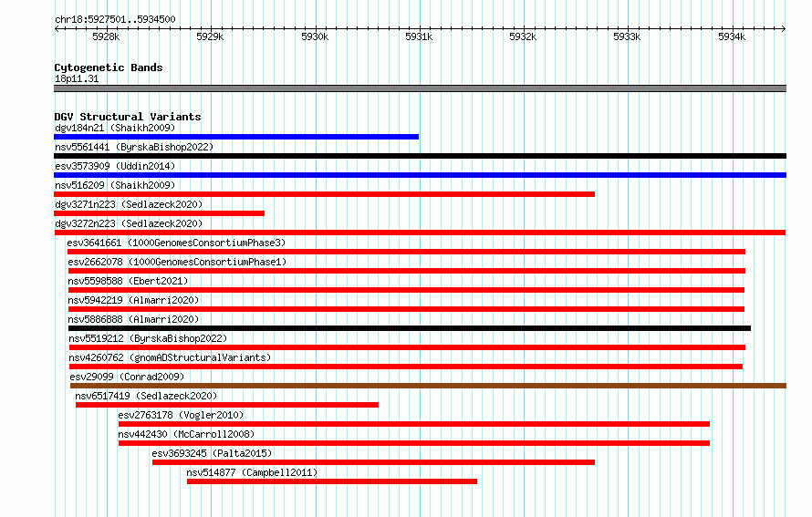Click the 5934k ruler tick label
Viewport: 812px width, 517px height.
point(731,36)
